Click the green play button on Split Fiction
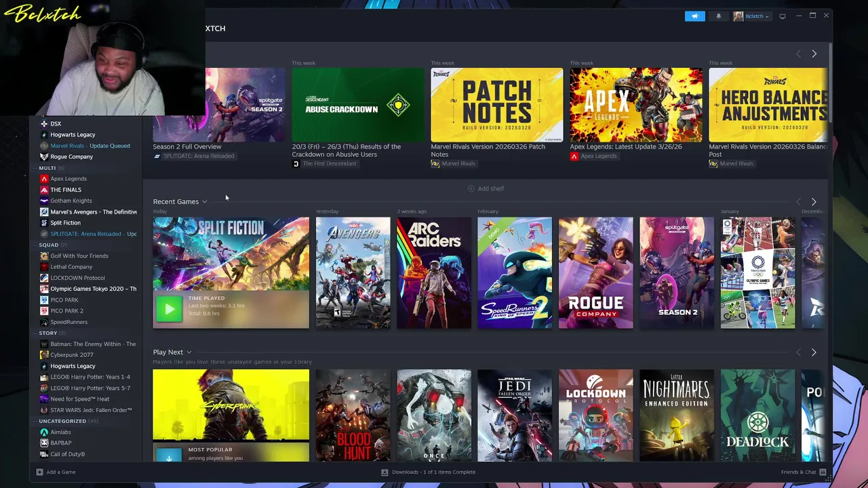Image resolution: width=868 pixels, height=488 pixels. 169,310
